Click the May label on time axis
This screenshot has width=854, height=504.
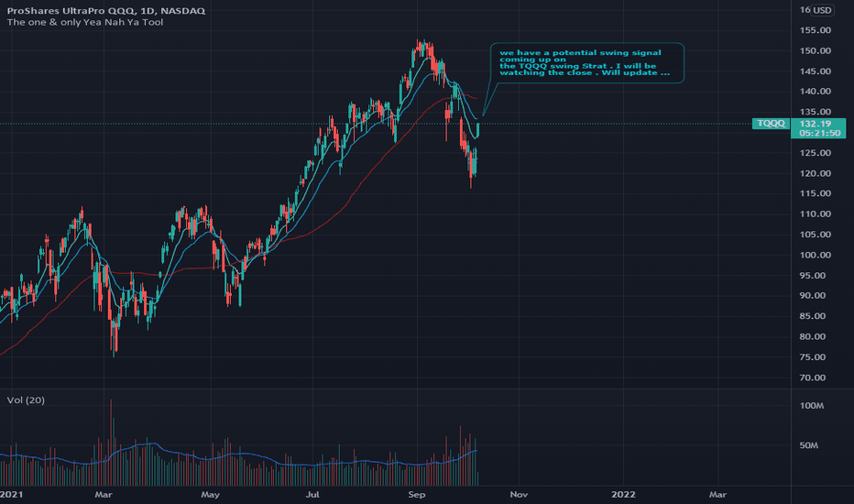coord(210,494)
